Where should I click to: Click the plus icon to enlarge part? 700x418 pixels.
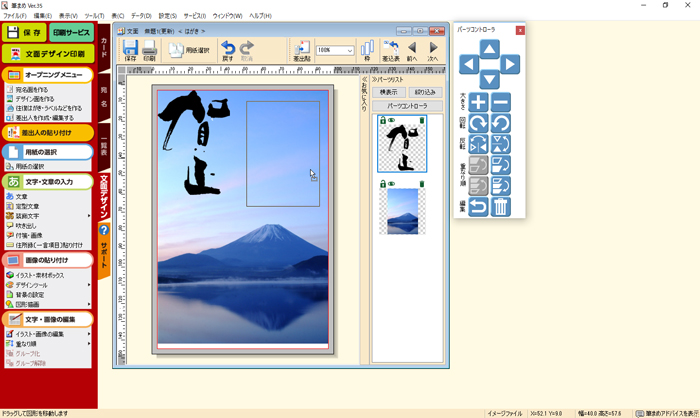point(478,102)
